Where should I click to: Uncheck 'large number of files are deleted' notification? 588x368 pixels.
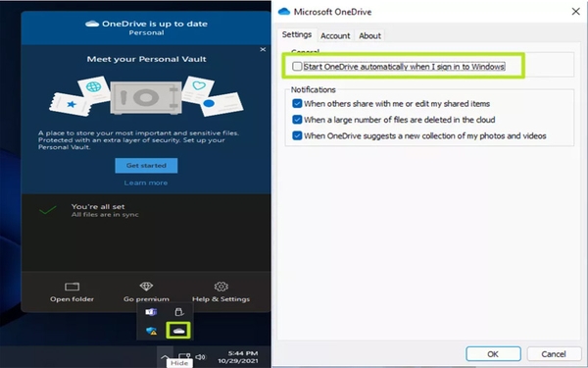(x=297, y=120)
